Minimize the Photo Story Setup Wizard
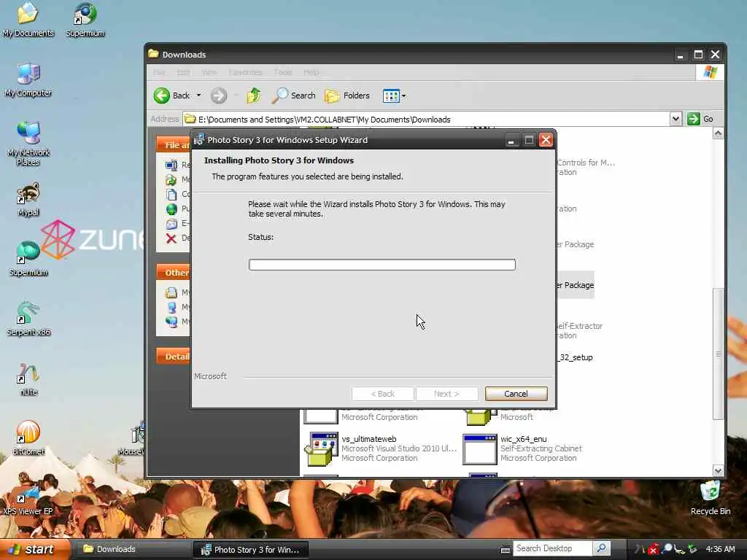 pos(511,140)
